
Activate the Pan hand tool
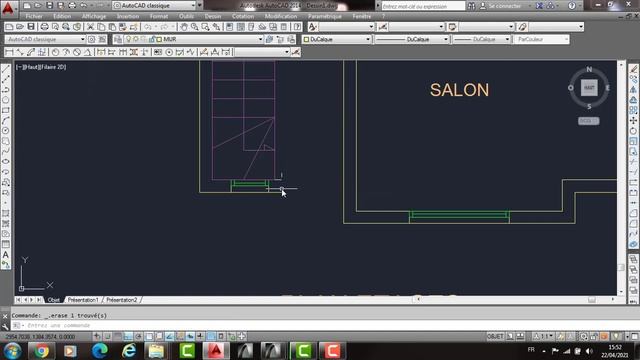pos(184,27)
